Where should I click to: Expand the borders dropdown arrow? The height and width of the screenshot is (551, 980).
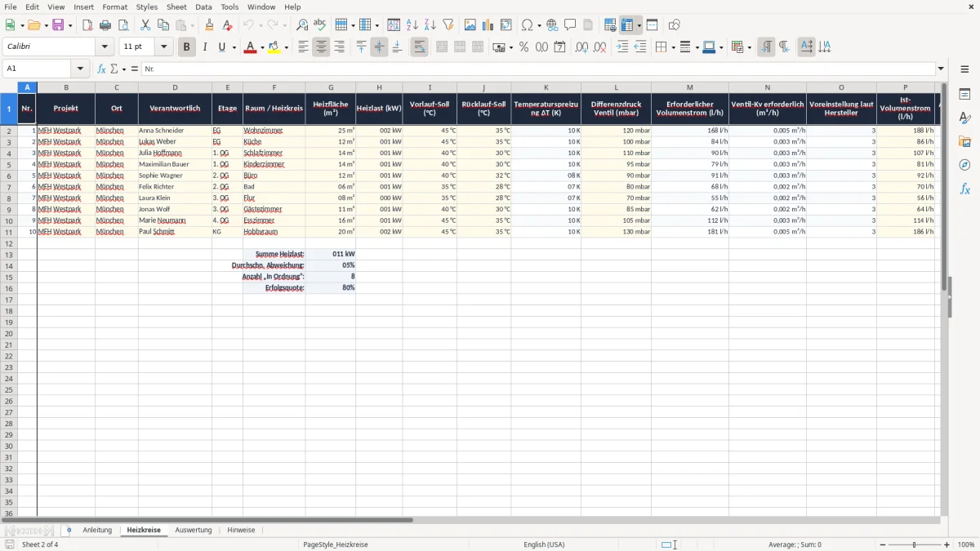(672, 47)
